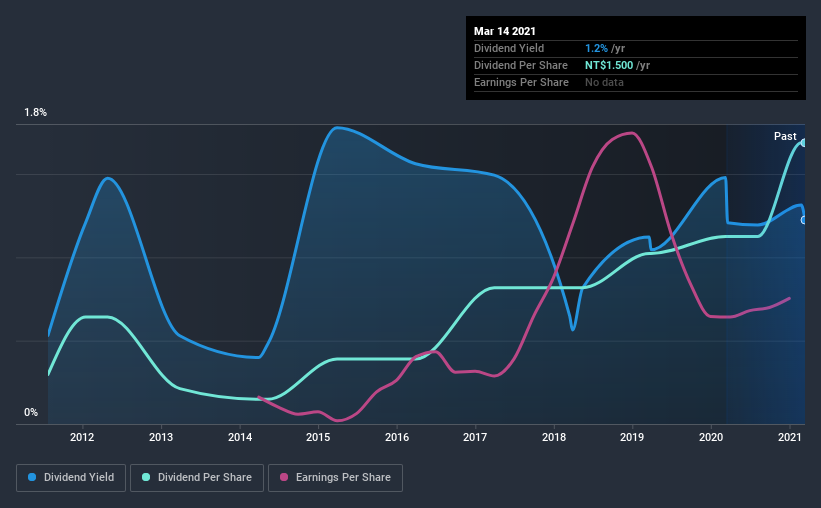Click the blue Dividend Yield legend dot
This screenshot has width=821, height=508.
point(32,477)
